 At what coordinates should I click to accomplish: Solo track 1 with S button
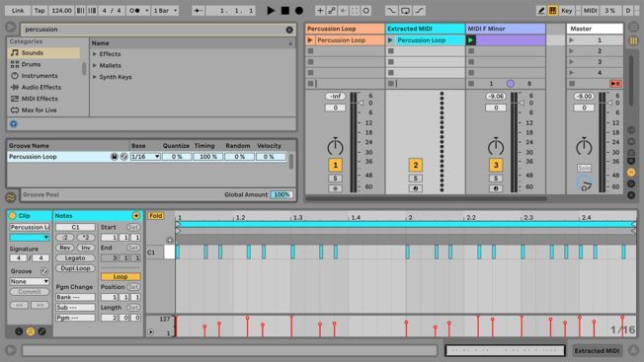tap(335, 179)
